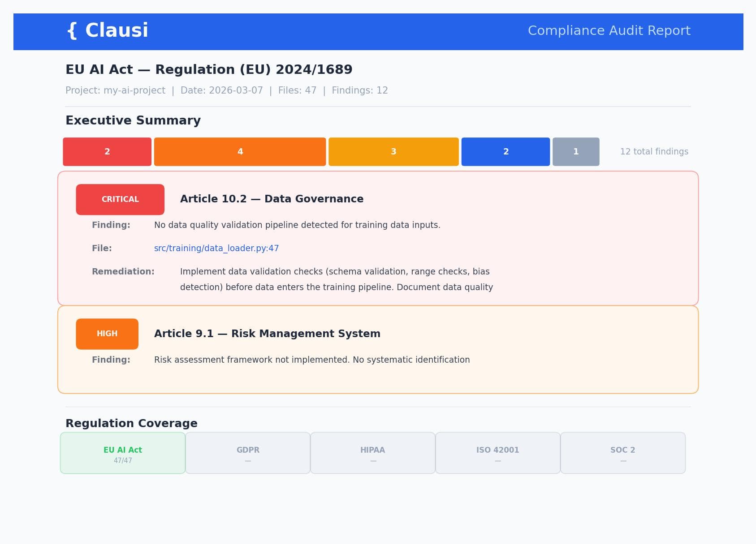Click the 47/47 coverage progress indicator
The width and height of the screenshot is (756, 544).
click(x=122, y=459)
